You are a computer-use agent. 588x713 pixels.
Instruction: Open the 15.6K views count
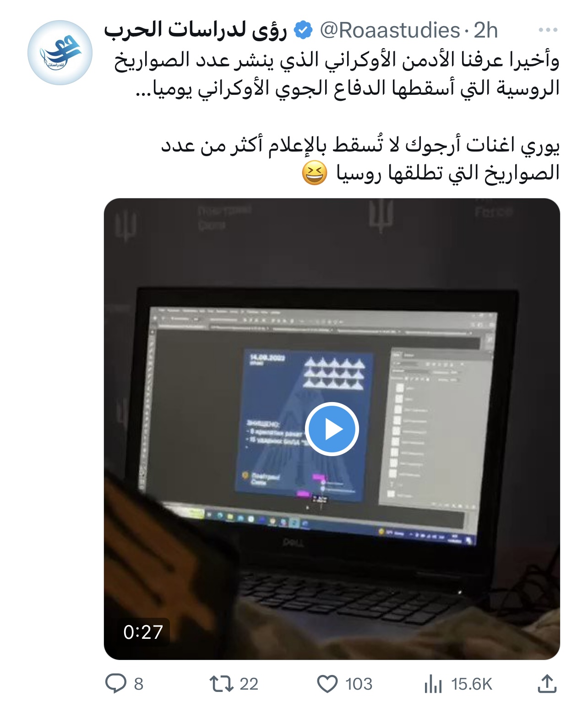471,684
